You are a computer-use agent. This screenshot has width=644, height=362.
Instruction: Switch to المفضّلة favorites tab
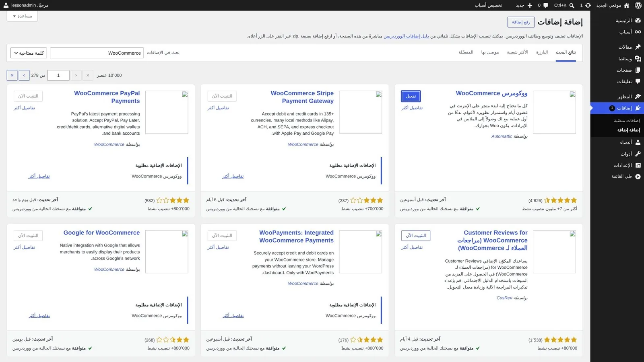click(466, 52)
